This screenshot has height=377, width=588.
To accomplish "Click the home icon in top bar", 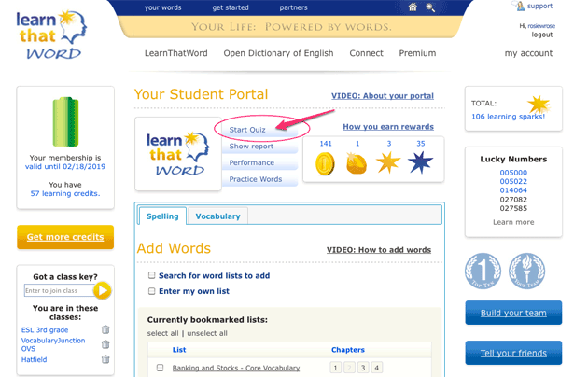I will point(413,7).
